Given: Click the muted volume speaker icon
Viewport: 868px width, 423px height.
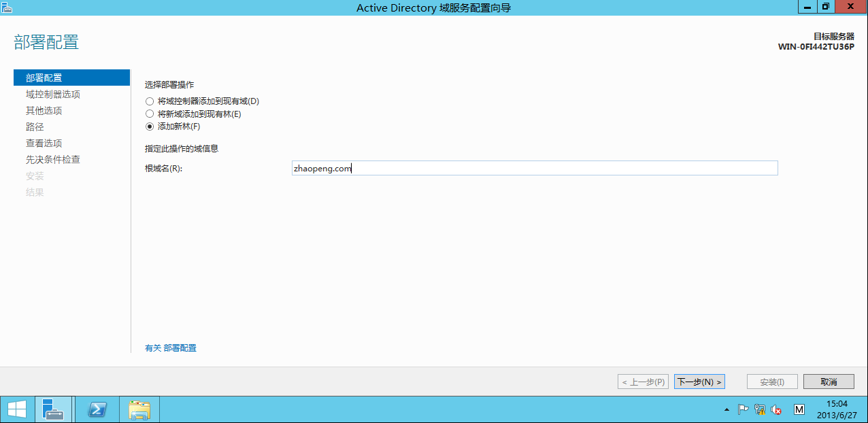Looking at the screenshot, I should click(776, 409).
